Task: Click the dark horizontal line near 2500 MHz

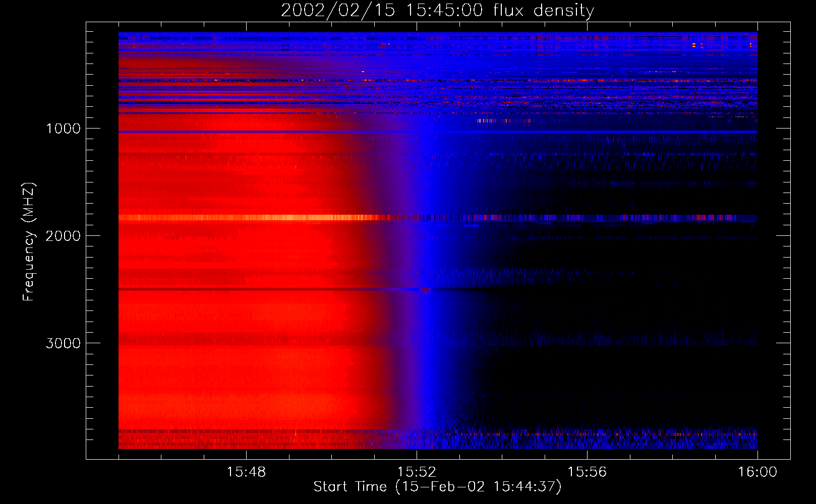Action: [303, 290]
